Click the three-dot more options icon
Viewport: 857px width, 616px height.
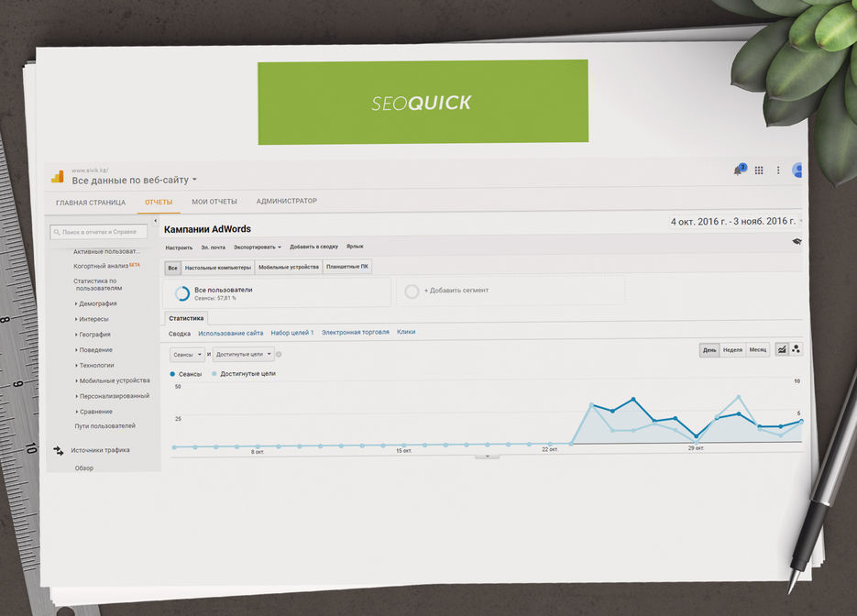click(x=778, y=170)
